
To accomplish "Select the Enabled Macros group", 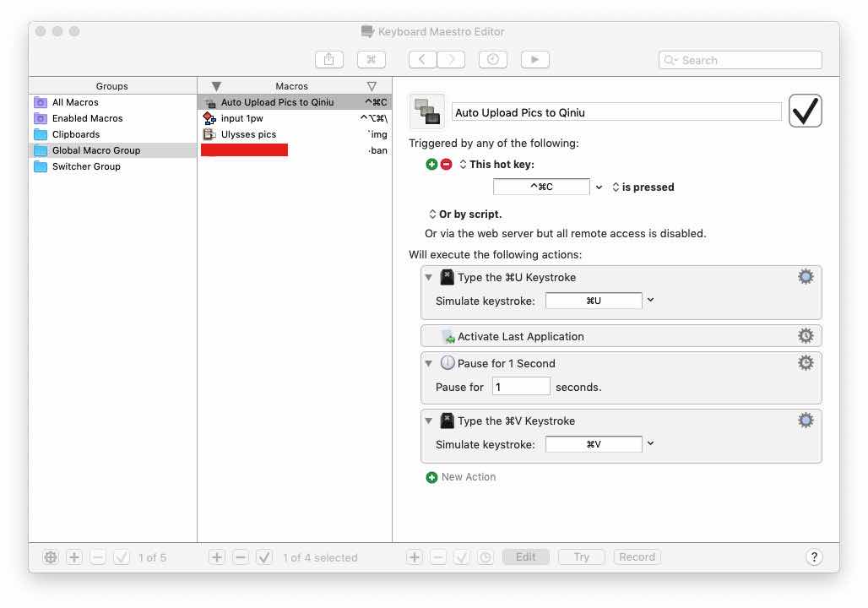I will pyautogui.click(x=113, y=118).
